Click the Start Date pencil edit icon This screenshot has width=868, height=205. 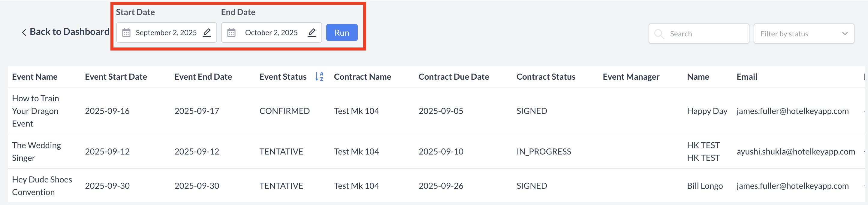pyautogui.click(x=207, y=32)
